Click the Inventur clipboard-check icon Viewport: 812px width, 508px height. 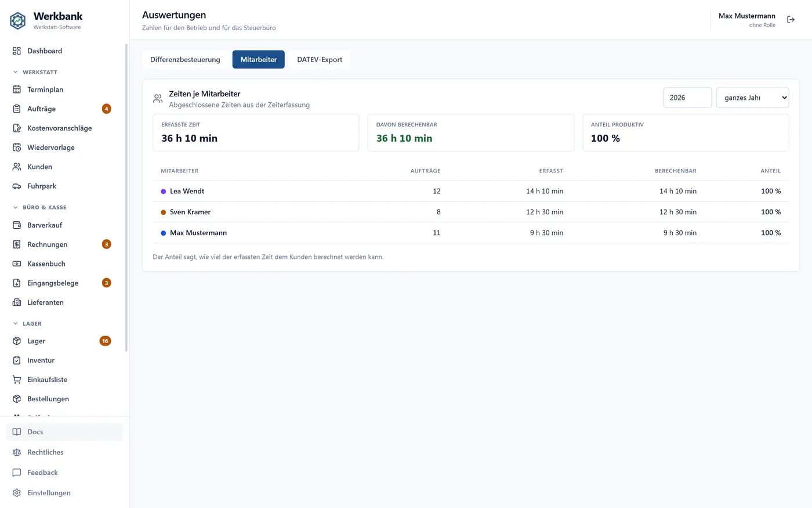(x=17, y=361)
